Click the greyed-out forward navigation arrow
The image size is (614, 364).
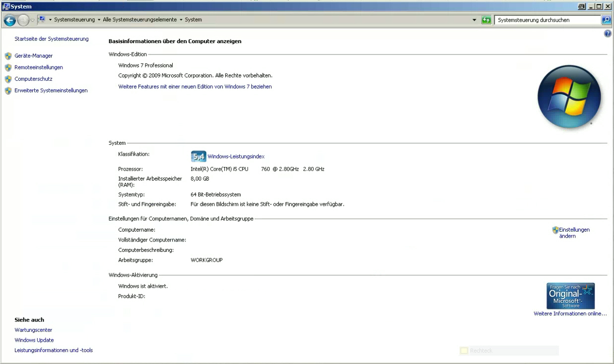(x=23, y=20)
